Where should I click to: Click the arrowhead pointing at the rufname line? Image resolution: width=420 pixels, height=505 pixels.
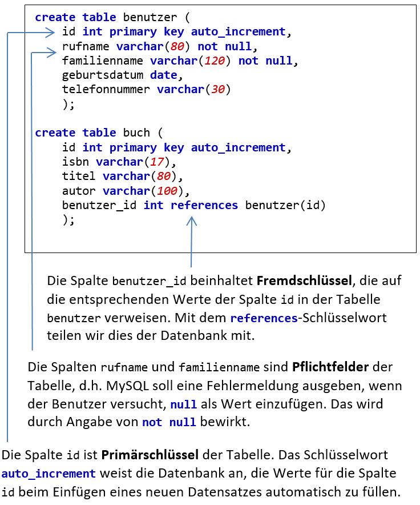52,53
